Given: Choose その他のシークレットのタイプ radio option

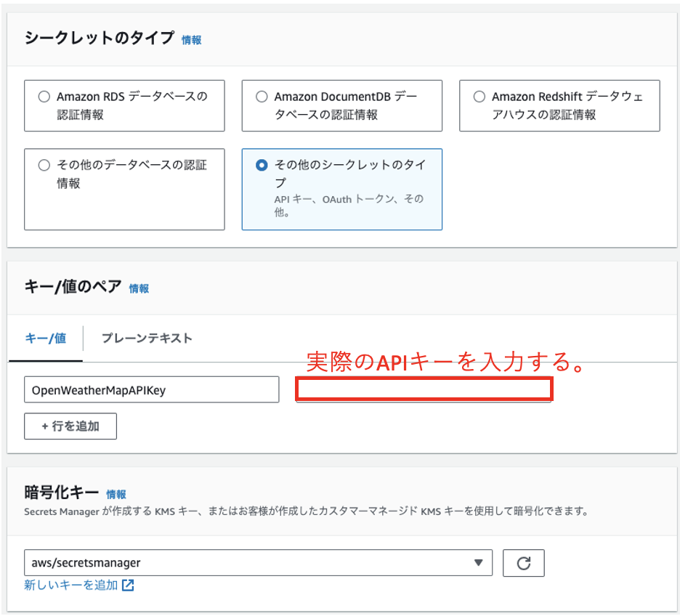Looking at the screenshot, I should [x=262, y=166].
